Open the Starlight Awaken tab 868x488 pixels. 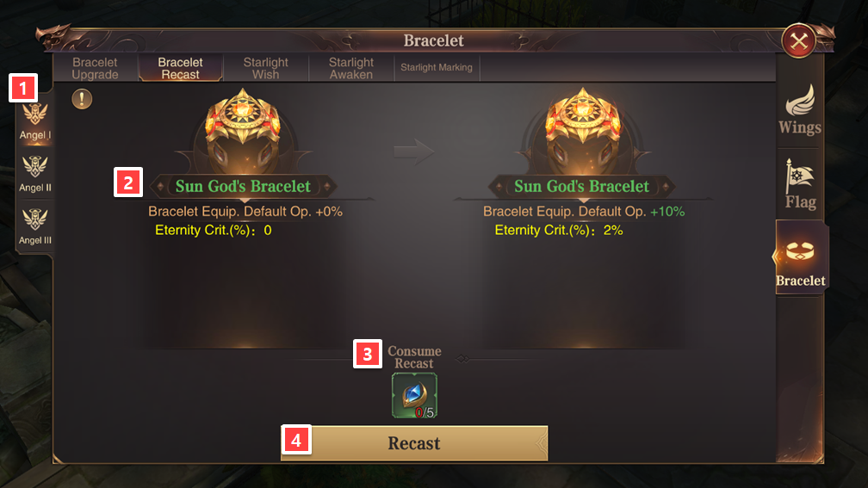pos(351,68)
